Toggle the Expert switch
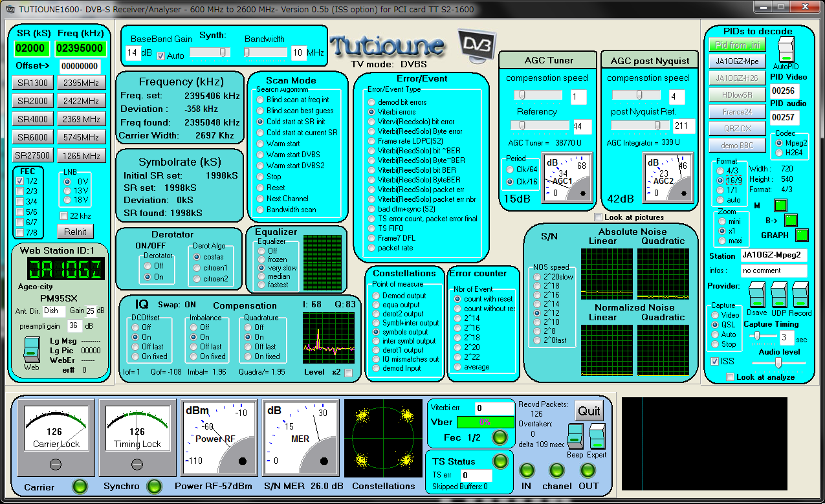The image size is (825, 504). click(597, 437)
